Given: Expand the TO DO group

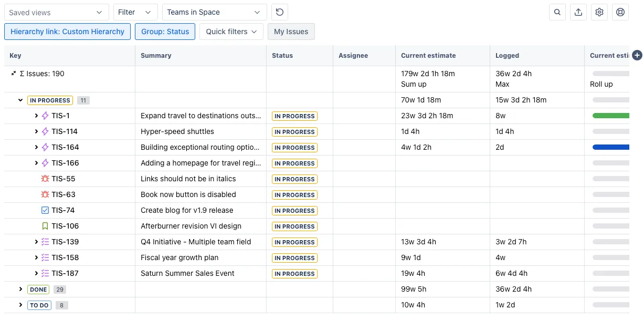Looking at the screenshot, I should click(20, 305).
